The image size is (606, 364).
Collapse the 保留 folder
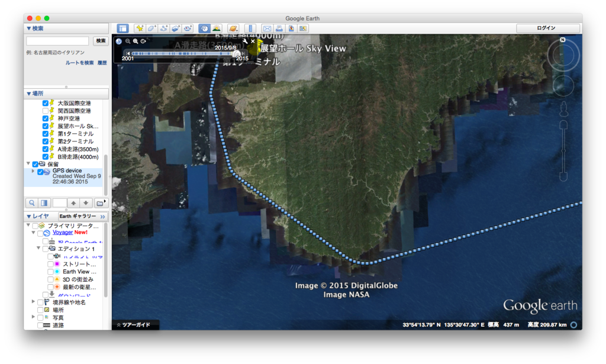click(28, 164)
